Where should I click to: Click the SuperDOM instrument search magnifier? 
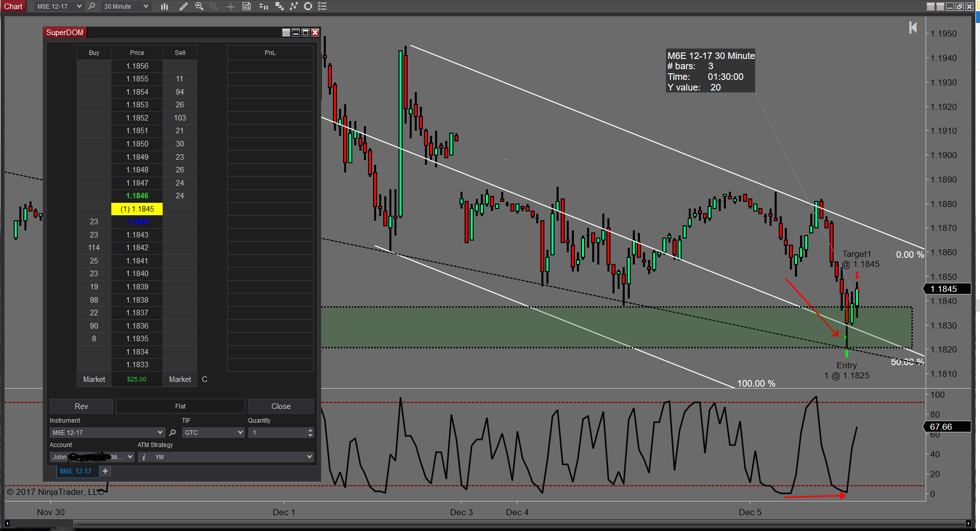pos(172,432)
